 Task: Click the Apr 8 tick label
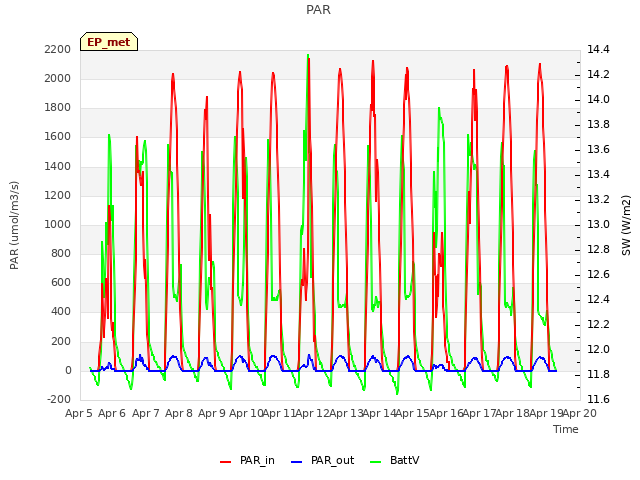pos(179,413)
